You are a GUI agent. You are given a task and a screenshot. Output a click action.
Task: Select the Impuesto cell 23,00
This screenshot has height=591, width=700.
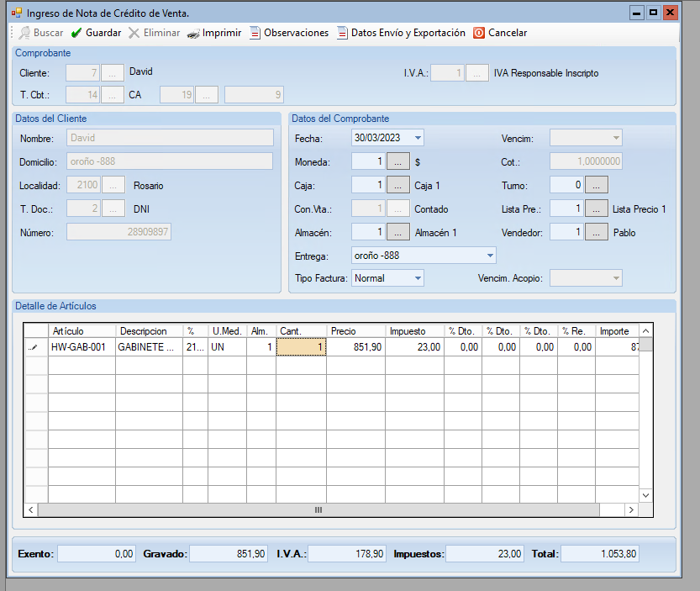pyautogui.click(x=415, y=347)
